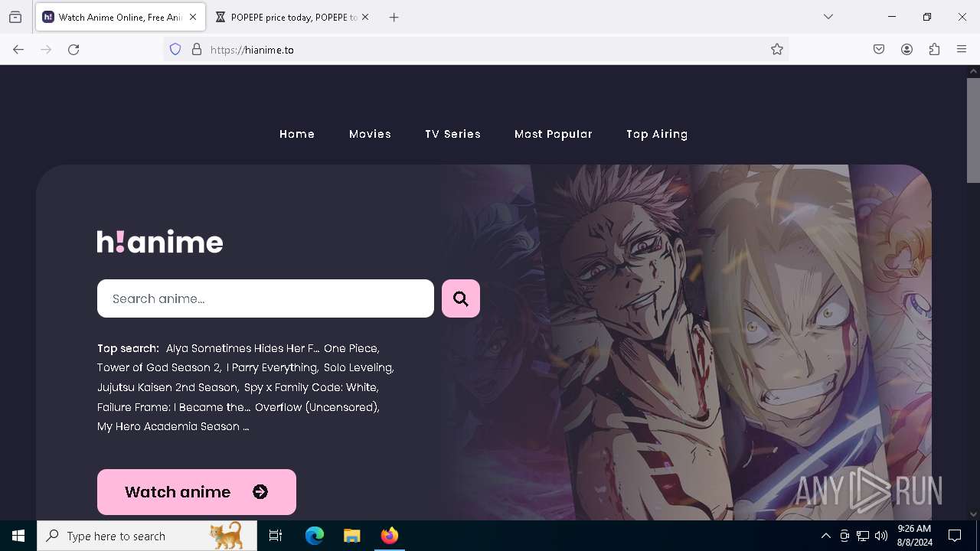The height and width of the screenshot is (551, 980).
Task: Open the Save to Pocket icon
Action: [x=879, y=50]
